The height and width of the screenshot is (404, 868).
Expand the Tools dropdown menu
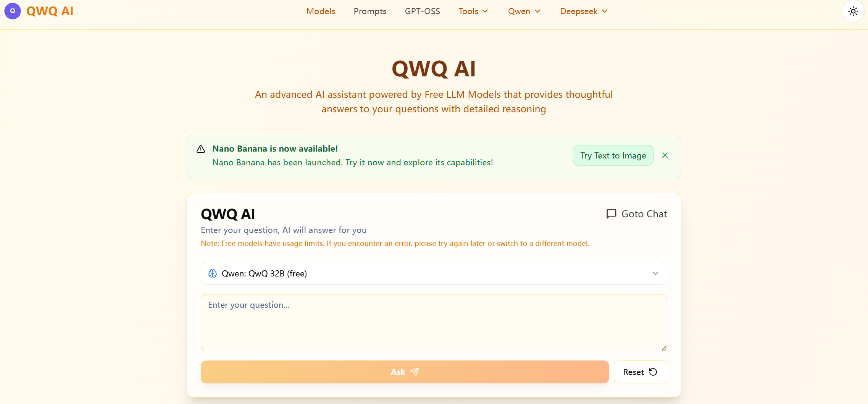473,11
